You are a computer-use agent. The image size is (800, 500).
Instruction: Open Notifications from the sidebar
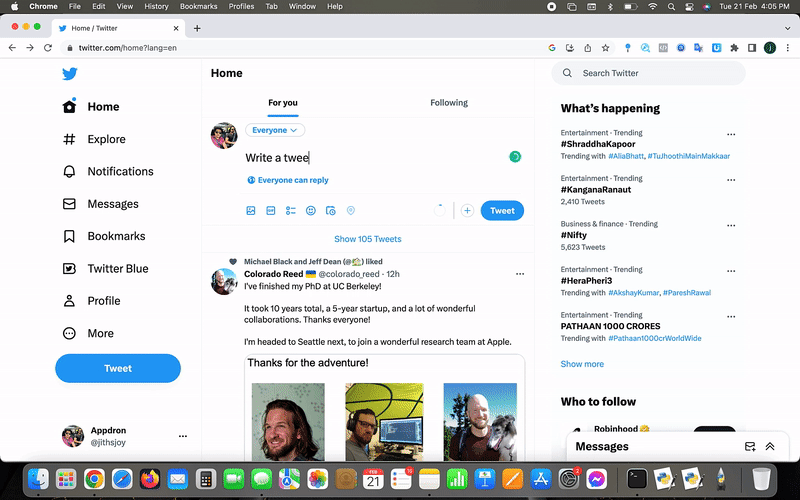(x=108, y=171)
